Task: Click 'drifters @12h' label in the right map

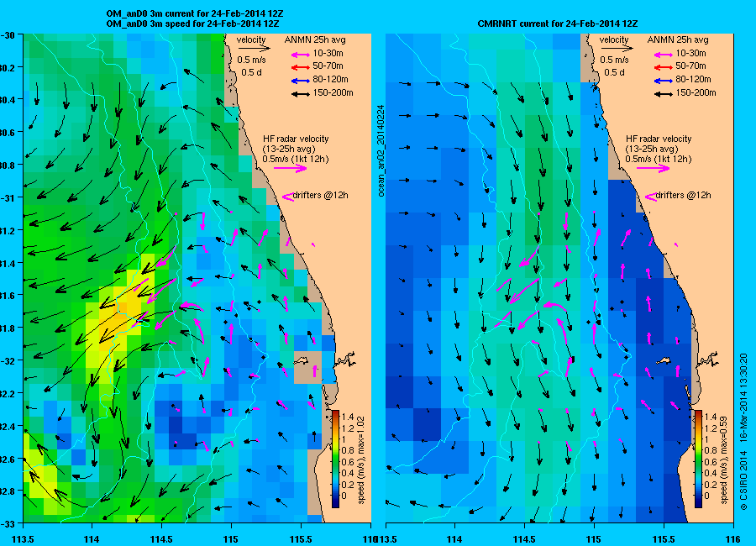Action: (x=683, y=196)
